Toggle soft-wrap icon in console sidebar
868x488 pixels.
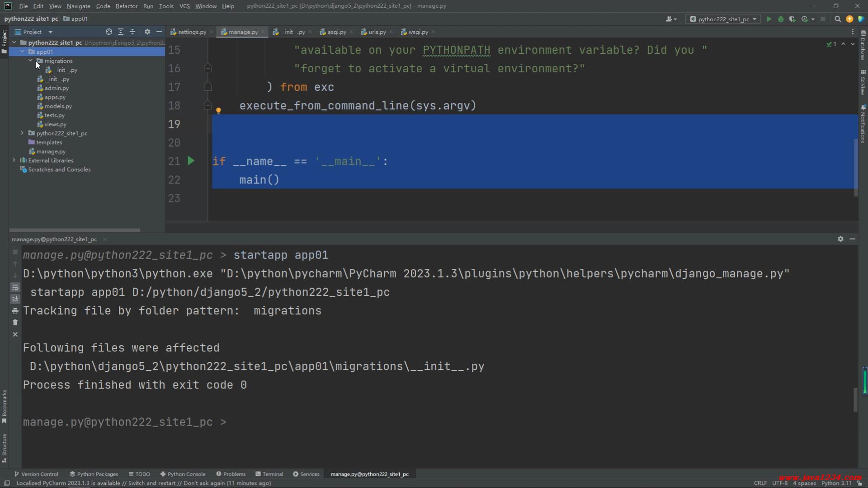15,287
